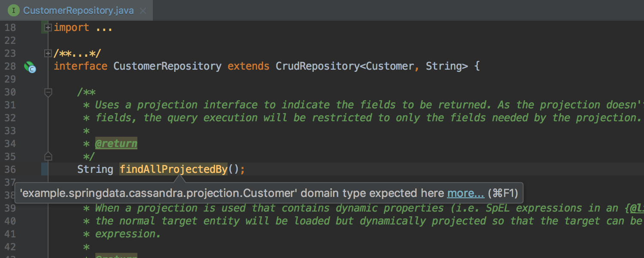644x258 pixels.
Task: Click line number 36 in the gutter
Action: (10, 169)
